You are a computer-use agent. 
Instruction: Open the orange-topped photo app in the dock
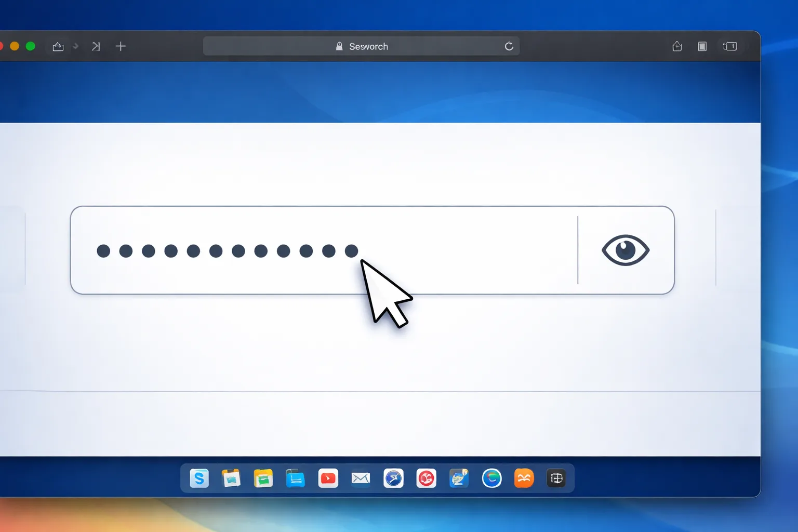[x=231, y=478]
